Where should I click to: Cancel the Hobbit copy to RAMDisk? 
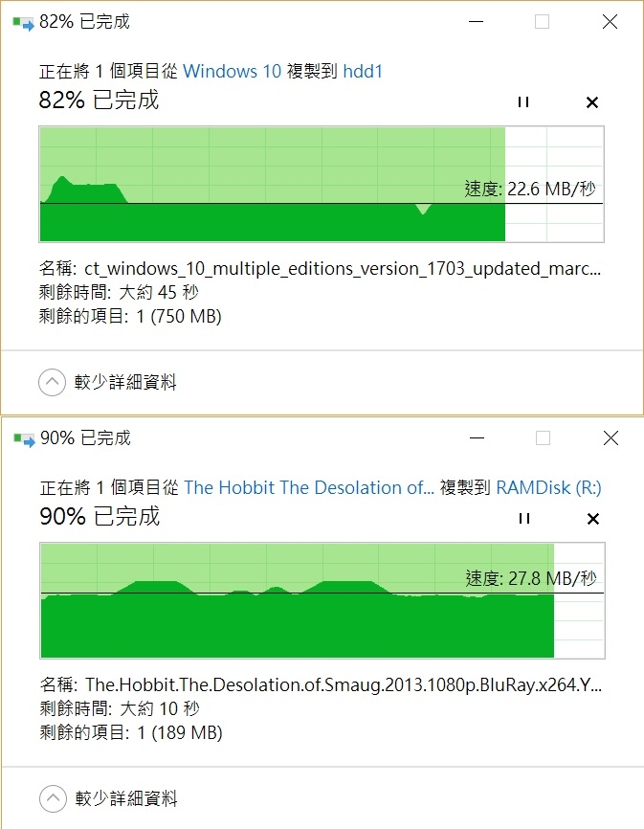point(593,519)
